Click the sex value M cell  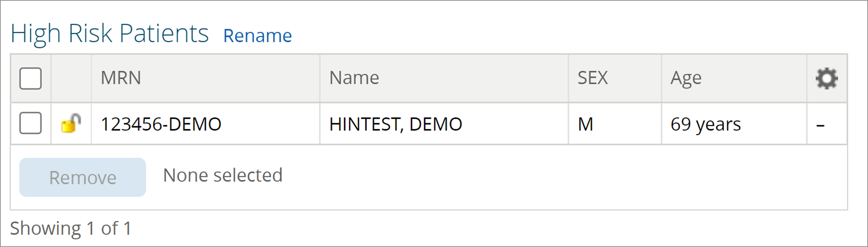click(x=586, y=124)
